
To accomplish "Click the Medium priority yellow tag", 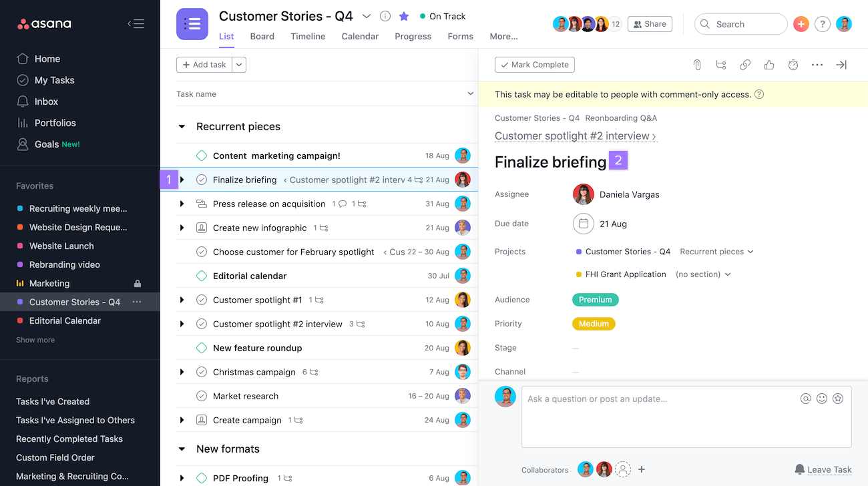I will coord(594,324).
